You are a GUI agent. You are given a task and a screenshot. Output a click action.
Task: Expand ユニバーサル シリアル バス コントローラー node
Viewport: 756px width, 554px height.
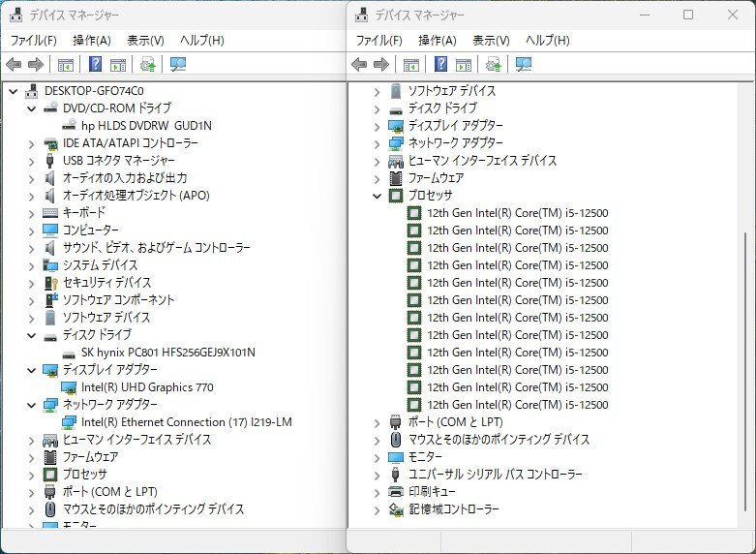point(378,475)
